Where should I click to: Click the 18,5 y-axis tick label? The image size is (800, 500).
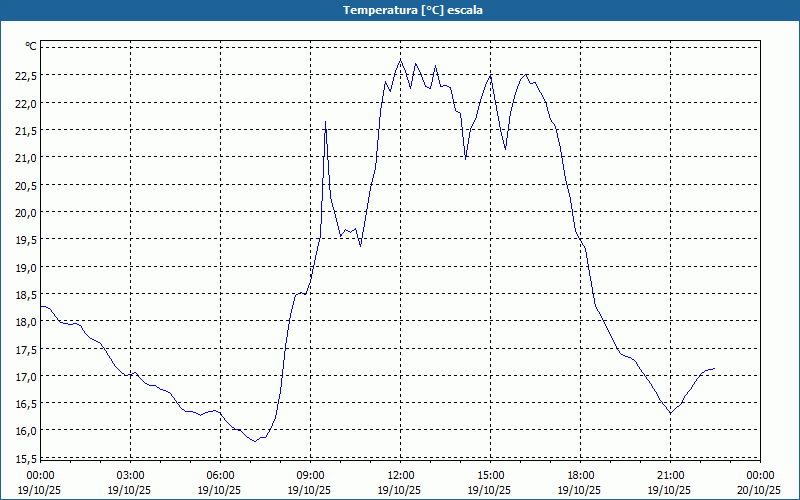pos(25,294)
